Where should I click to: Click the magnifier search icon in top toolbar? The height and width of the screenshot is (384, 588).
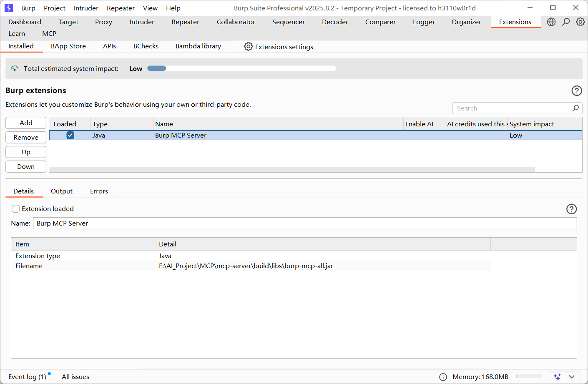(566, 22)
